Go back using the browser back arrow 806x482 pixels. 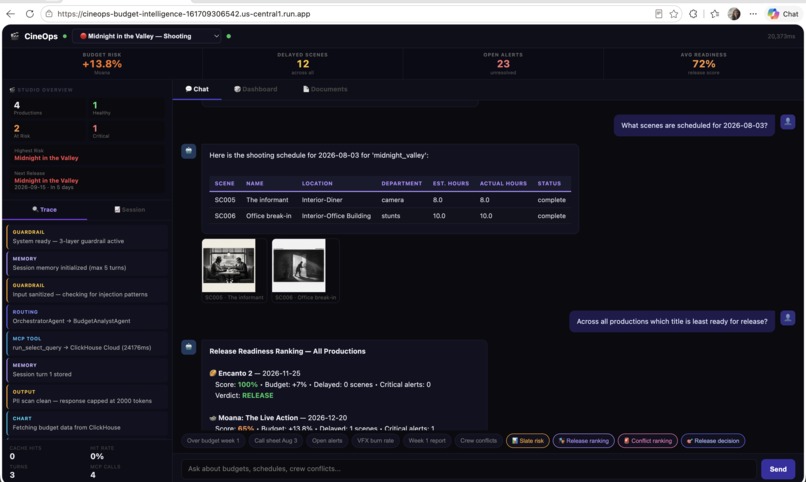coord(10,14)
